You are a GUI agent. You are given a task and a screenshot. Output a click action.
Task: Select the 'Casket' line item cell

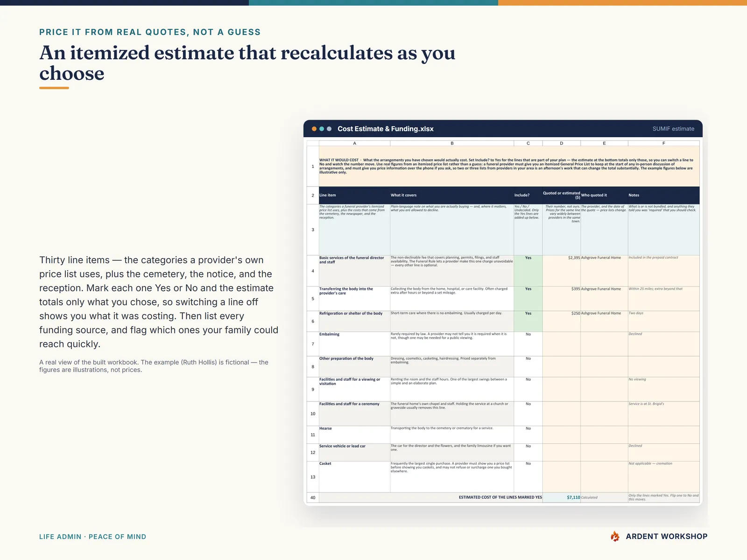click(354, 477)
